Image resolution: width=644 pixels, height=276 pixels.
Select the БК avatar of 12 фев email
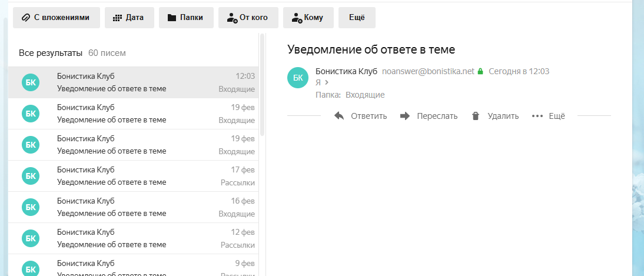tap(31, 238)
